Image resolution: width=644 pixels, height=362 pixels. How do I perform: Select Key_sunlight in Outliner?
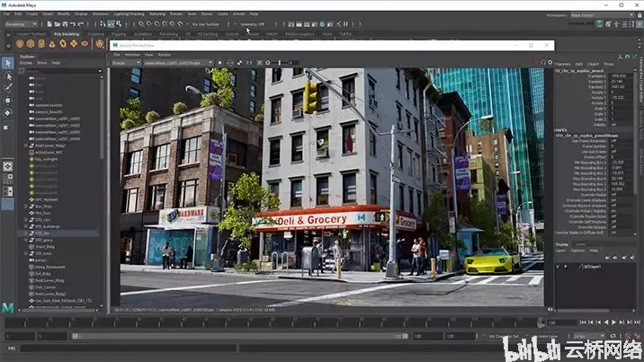47,159
